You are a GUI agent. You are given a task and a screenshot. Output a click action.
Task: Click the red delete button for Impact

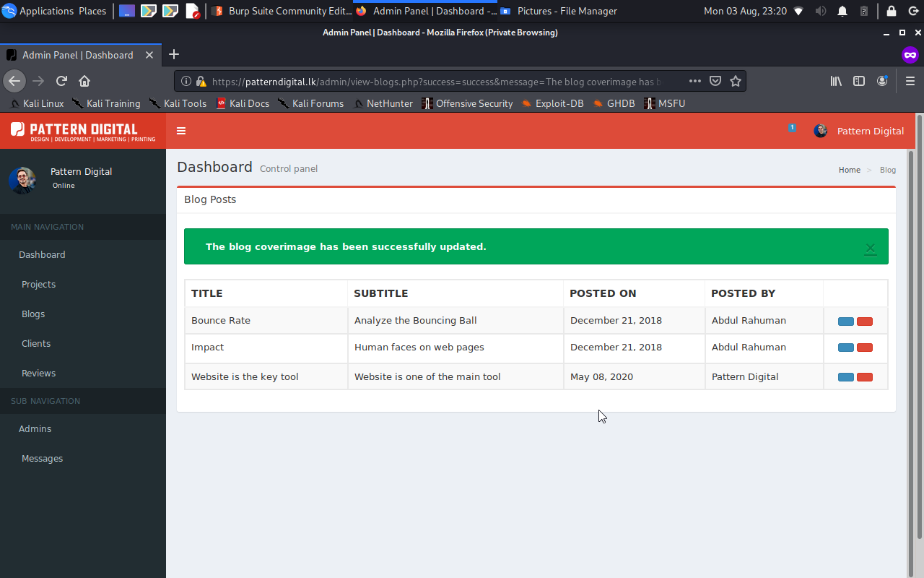[864, 348]
